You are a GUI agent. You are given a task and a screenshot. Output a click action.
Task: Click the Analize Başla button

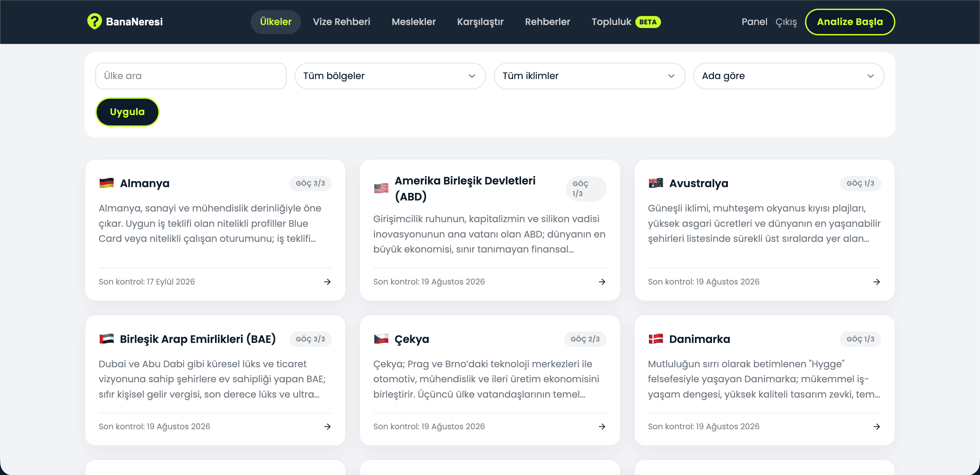tap(850, 22)
